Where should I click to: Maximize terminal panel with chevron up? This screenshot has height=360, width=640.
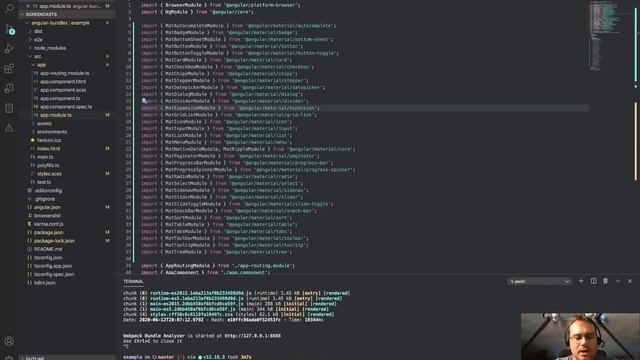coord(618,281)
